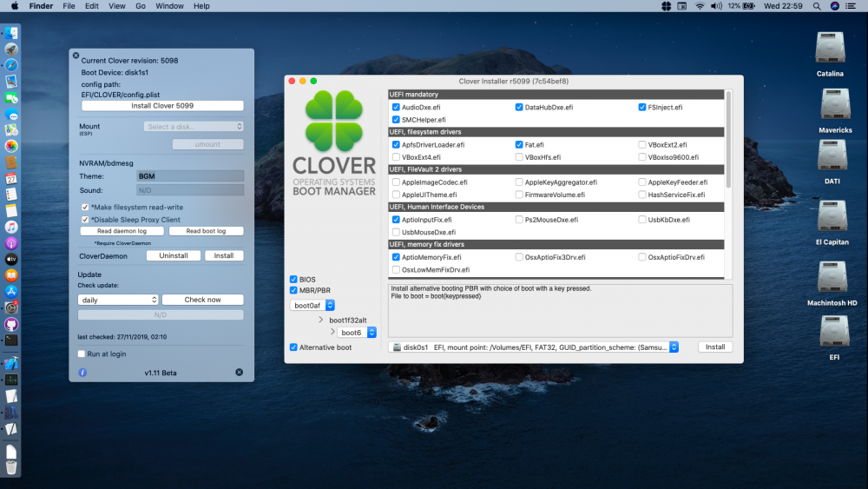The image size is (868, 489).
Task: Click the info icon in Clover panel
Action: (x=82, y=373)
